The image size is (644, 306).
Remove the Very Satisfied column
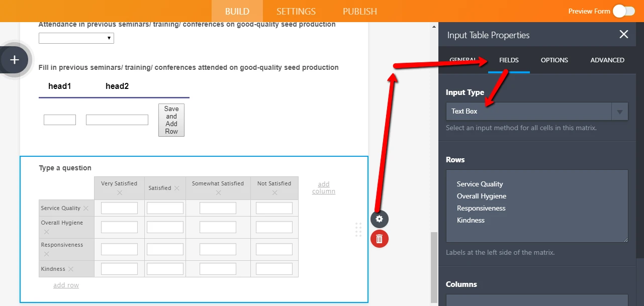coord(119,193)
